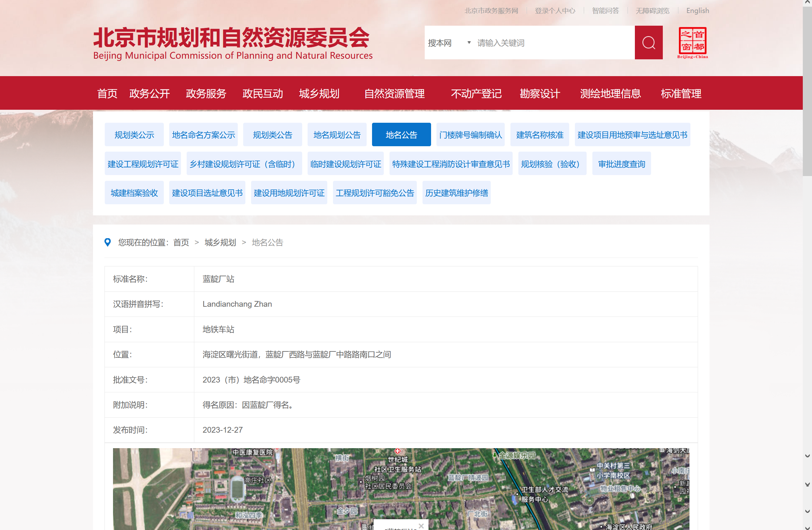812x530 pixels.
Task: Select the 临时建设规划许可证 category tab
Action: 345,164
